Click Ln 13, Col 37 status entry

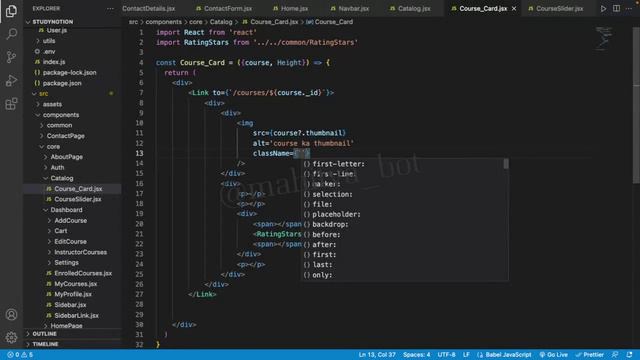click(377, 355)
